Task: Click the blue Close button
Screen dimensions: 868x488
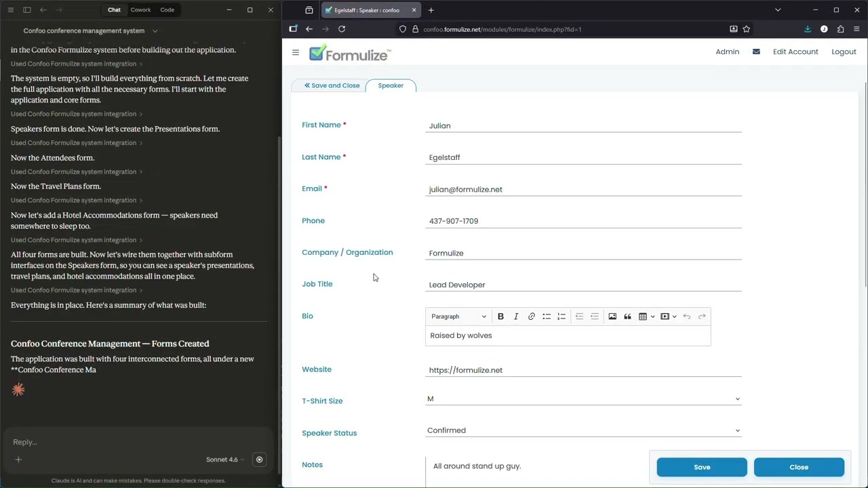Action: [799, 467]
